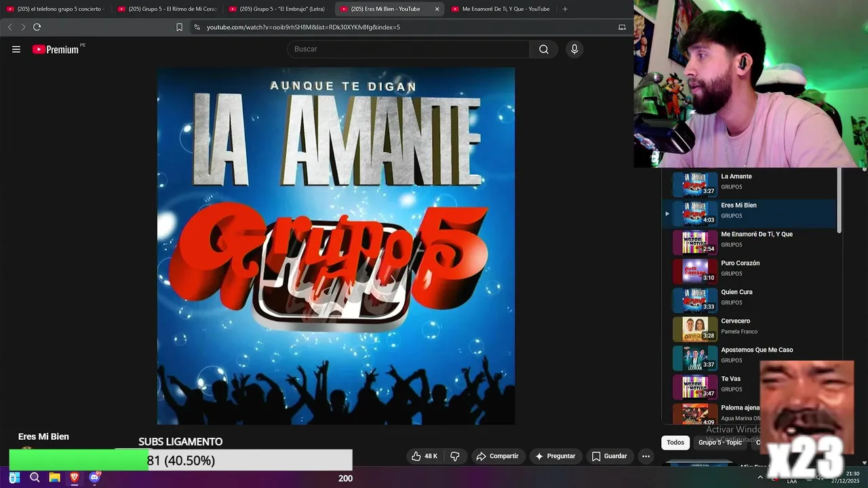Dislike the video
The height and width of the screenshot is (488, 868).
click(x=455, y=456)
